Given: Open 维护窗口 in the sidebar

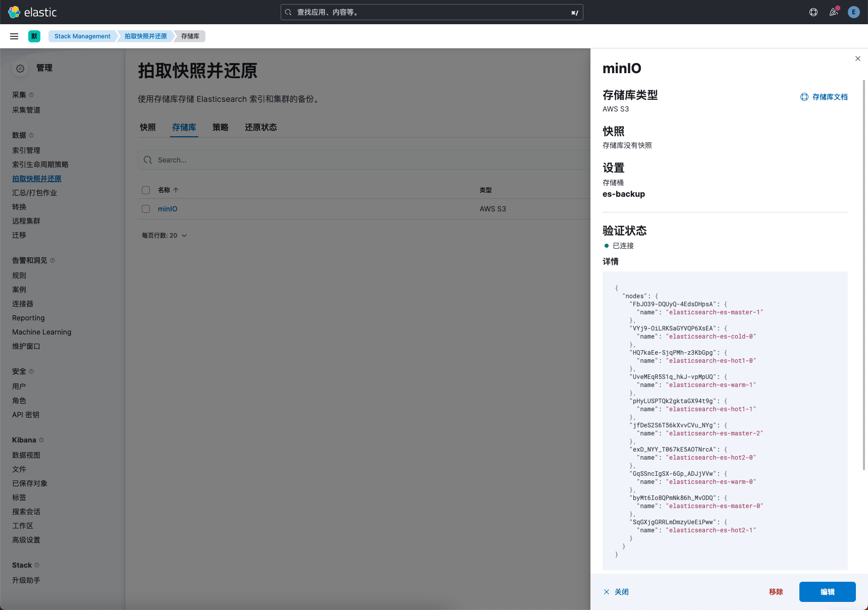Looking at the screenshot, I should coord(26,346).
